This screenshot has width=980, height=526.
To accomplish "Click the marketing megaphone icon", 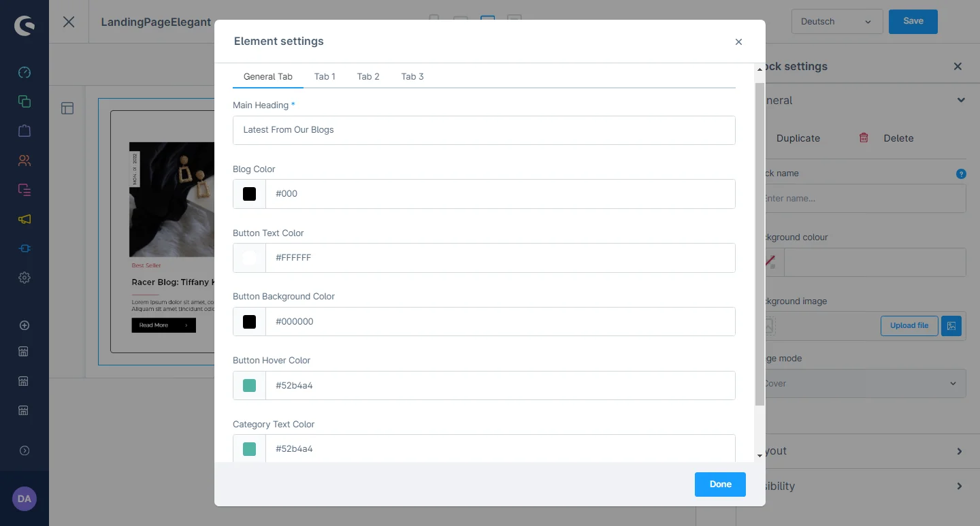I will click(24, 219).
